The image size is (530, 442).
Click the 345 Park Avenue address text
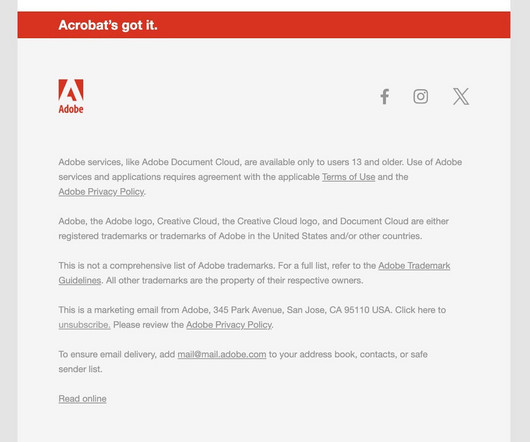coord(302,310)
